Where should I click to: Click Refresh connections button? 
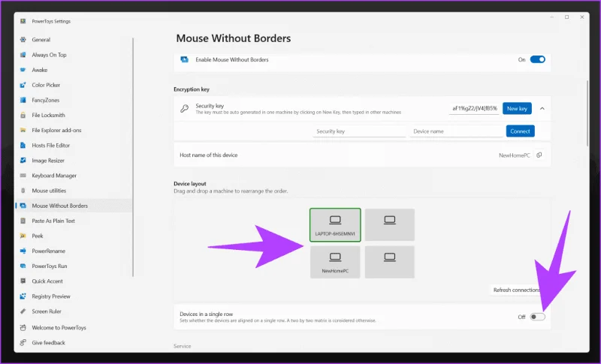[x=517, y=290]
